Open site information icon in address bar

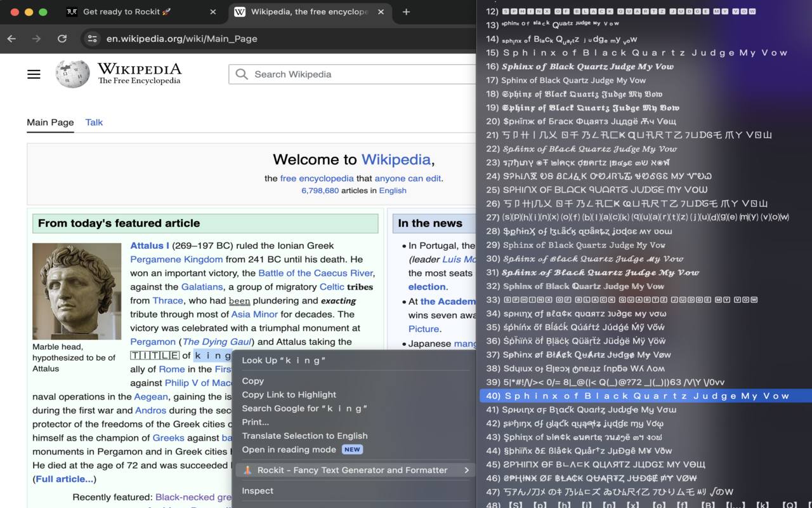pos(93,39)
